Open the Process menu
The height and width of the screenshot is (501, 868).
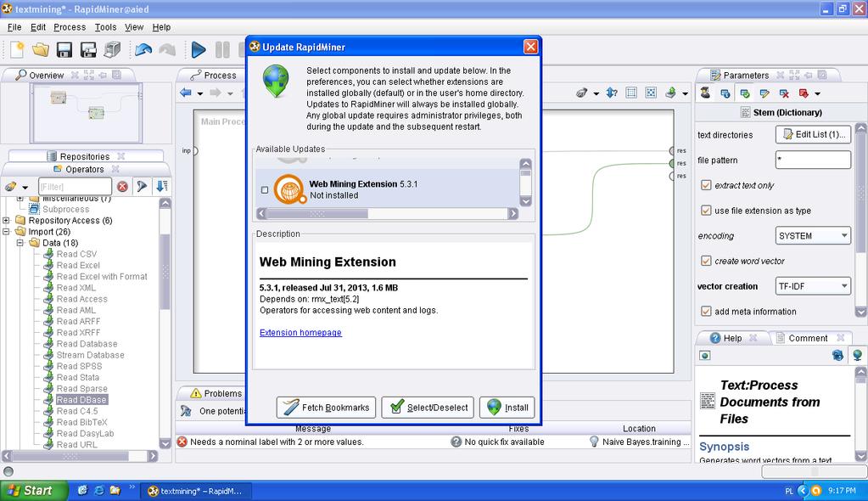point(70,26)
